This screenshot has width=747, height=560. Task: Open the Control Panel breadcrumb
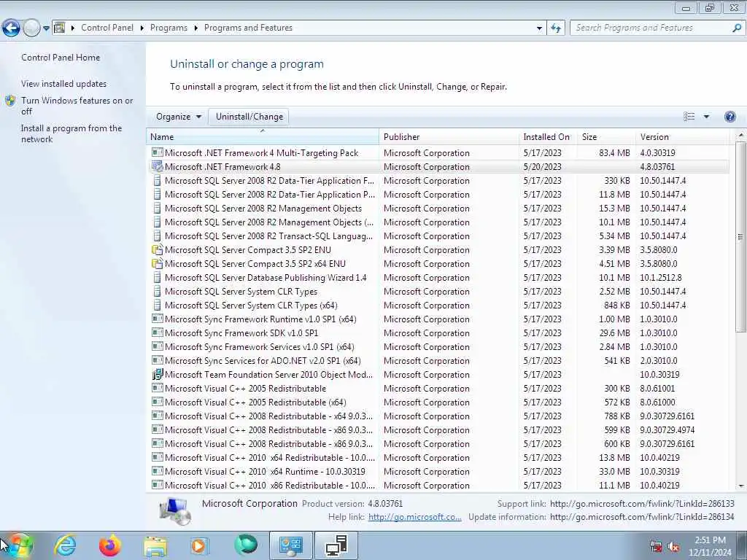(x=107, y=28)
